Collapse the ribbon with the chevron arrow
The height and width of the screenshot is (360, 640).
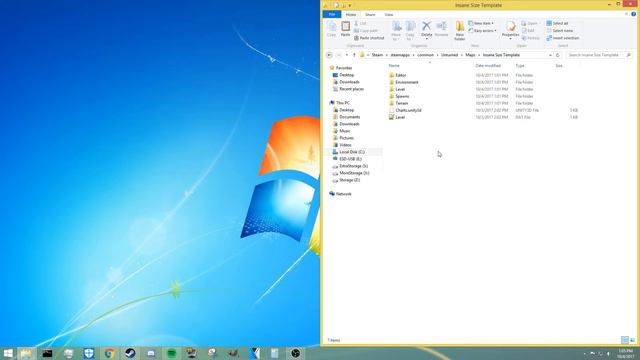[x=626, y=14]
